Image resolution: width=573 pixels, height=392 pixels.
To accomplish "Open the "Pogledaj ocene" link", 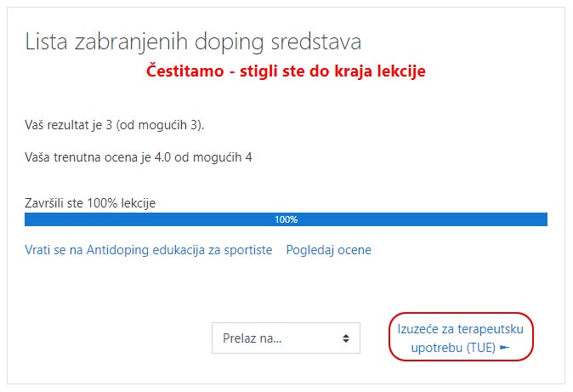I will click(x=328, y=250).
